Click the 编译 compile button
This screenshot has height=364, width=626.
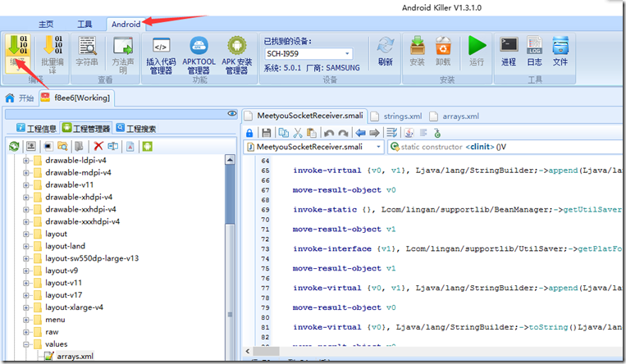(17, 54)
